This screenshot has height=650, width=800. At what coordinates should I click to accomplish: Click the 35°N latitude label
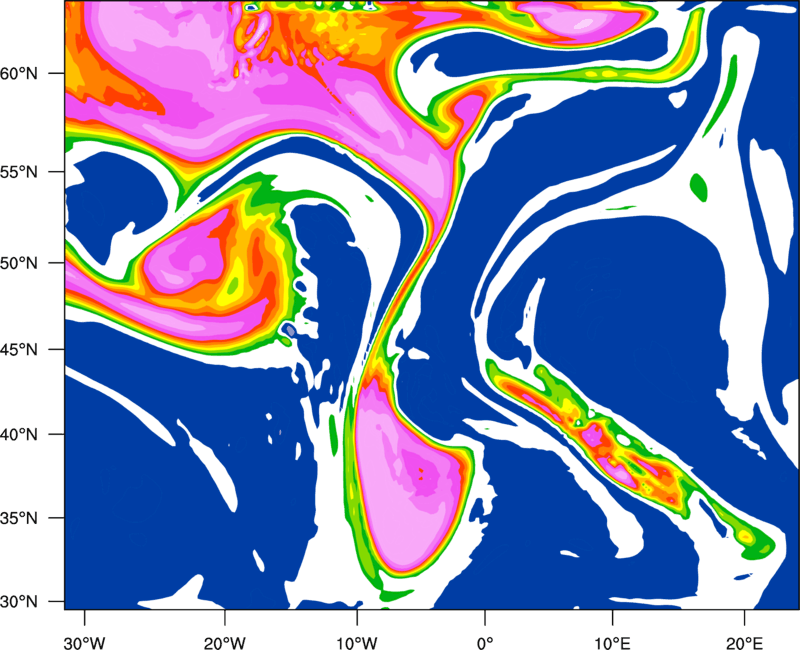tap(19, 518)
